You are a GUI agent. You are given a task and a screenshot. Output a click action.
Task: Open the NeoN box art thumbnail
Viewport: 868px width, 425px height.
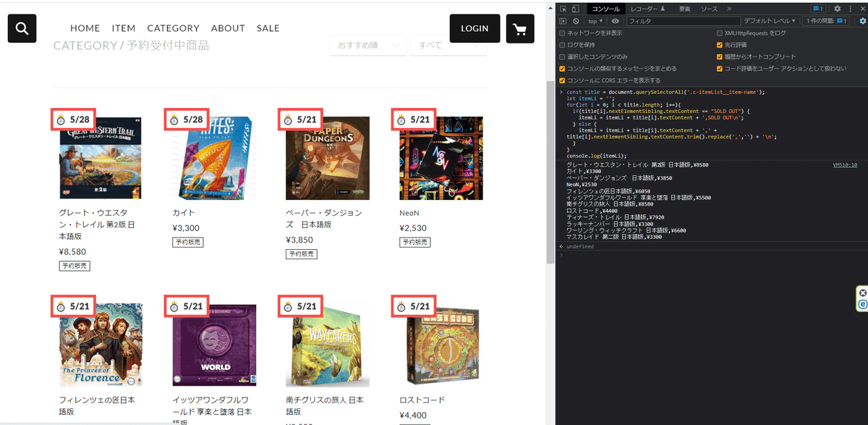(441, 158)
